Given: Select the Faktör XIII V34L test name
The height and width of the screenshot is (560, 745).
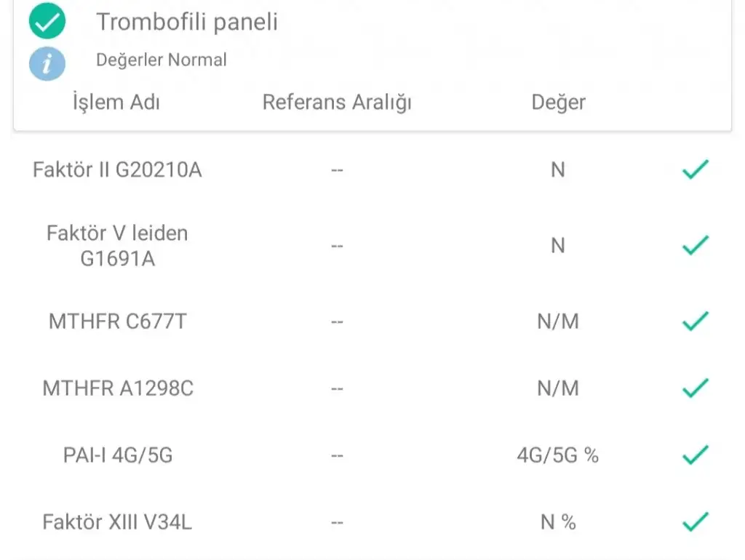Looking at the screenshot, I should pos(117,522).
